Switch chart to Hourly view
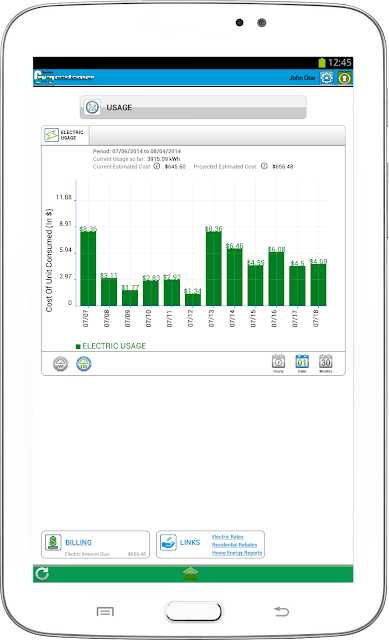 (278, 363)
